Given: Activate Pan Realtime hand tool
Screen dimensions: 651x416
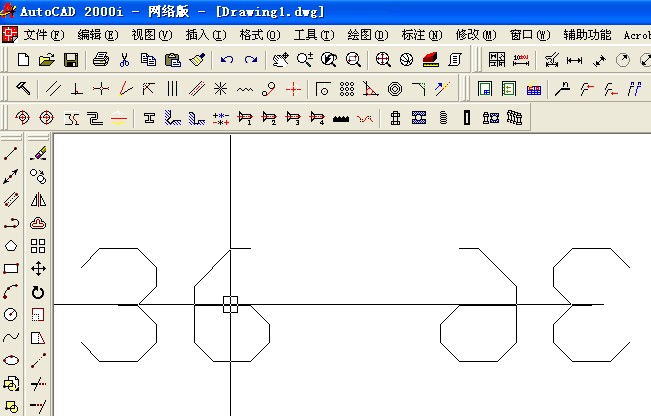Looking at the screenshot, I should tap(280, 60).
